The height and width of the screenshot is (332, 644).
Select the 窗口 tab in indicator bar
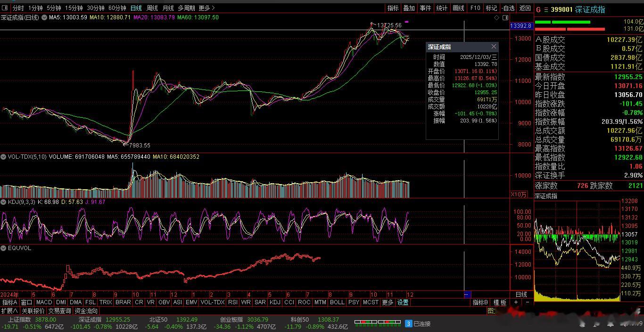tap(26, 302)
